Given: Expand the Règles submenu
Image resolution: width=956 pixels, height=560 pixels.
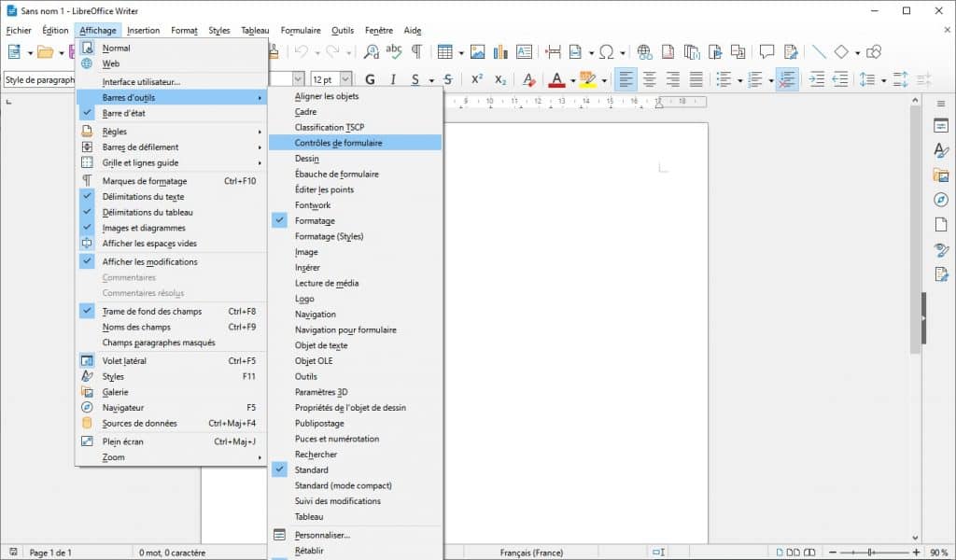Looking at the screenshot, I should tap(172, 132).
